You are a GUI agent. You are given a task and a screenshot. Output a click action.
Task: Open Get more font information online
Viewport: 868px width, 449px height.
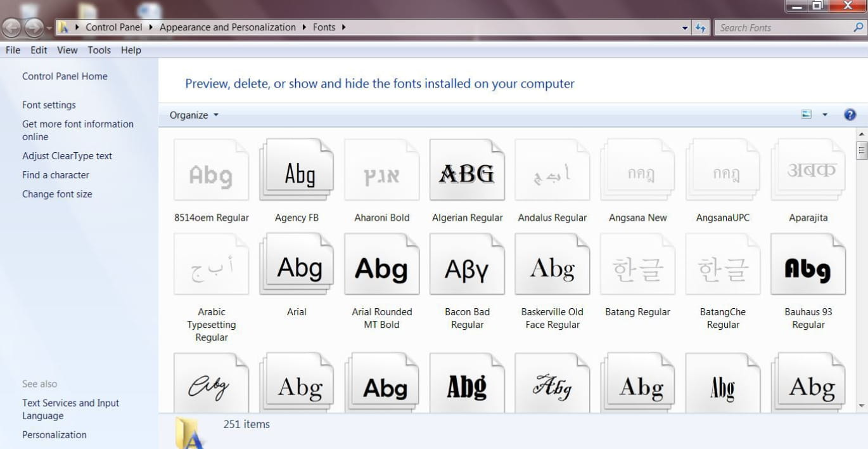coord(78,130)
